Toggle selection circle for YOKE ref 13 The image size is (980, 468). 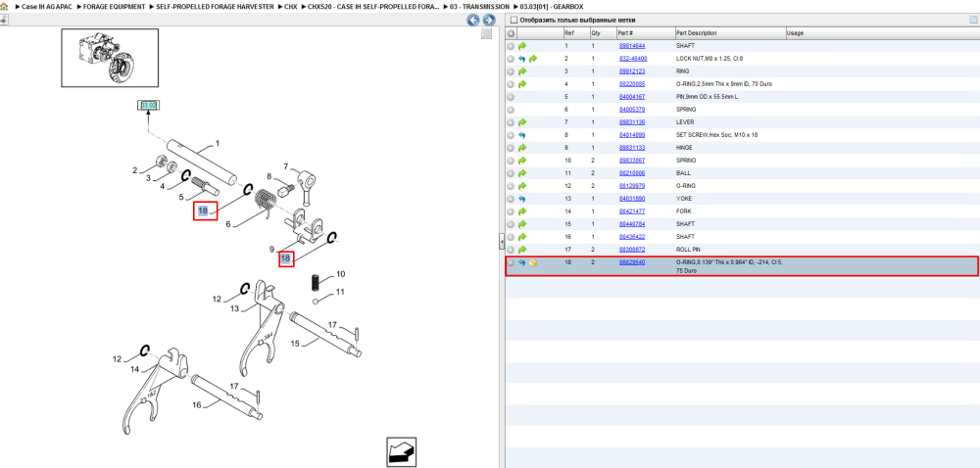click(x=511, y=199)
